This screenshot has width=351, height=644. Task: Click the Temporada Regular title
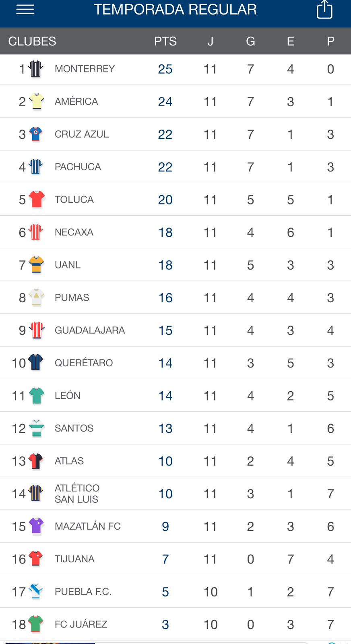(x=175, y=10)
